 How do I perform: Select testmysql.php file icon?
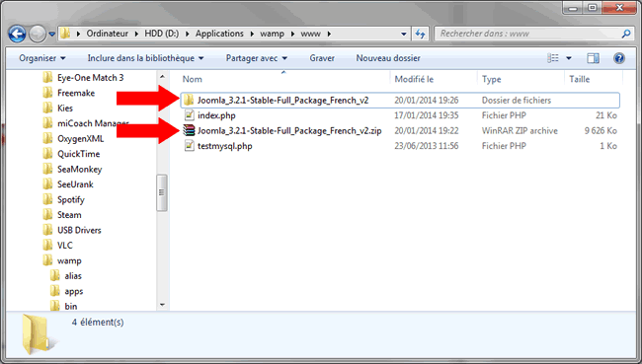pos(189,146)
